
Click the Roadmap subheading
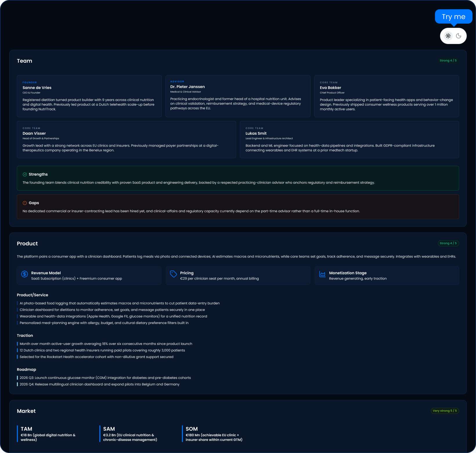coord(26,370)
